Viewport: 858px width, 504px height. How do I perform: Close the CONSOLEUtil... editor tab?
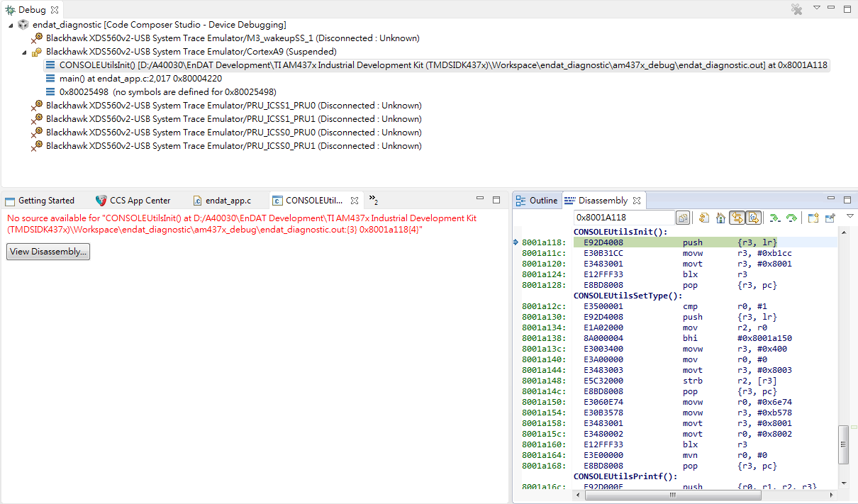pos(354,201)
